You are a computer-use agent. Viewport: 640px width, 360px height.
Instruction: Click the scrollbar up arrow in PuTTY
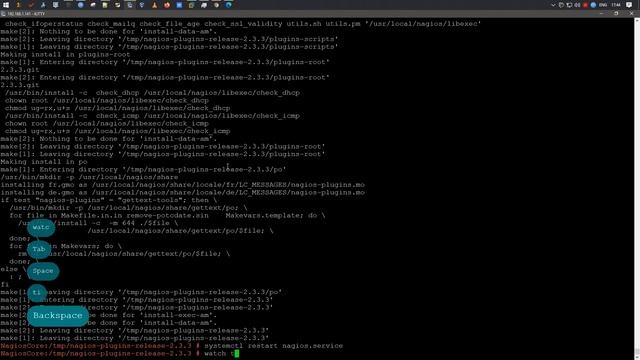(x=637, y=20)
